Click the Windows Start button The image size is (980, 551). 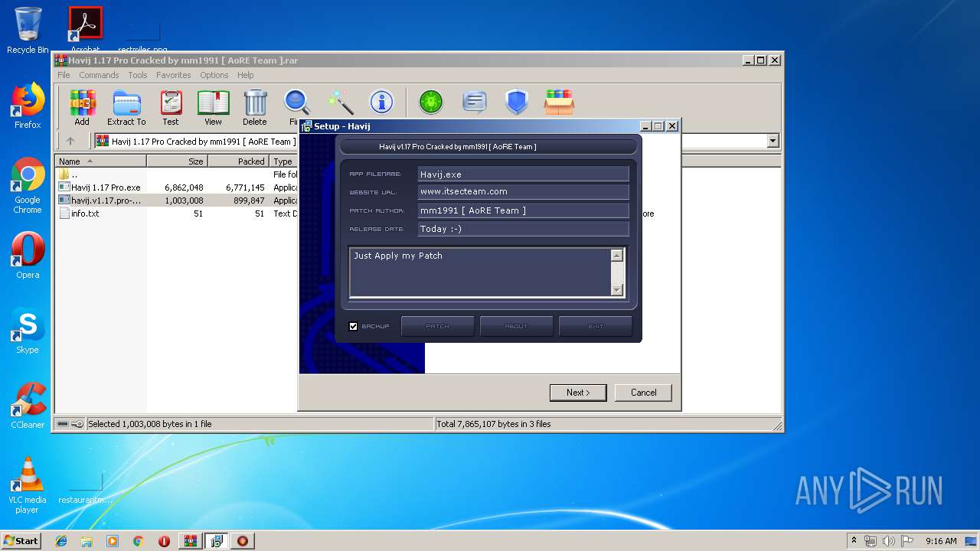(x=21, y=541)
